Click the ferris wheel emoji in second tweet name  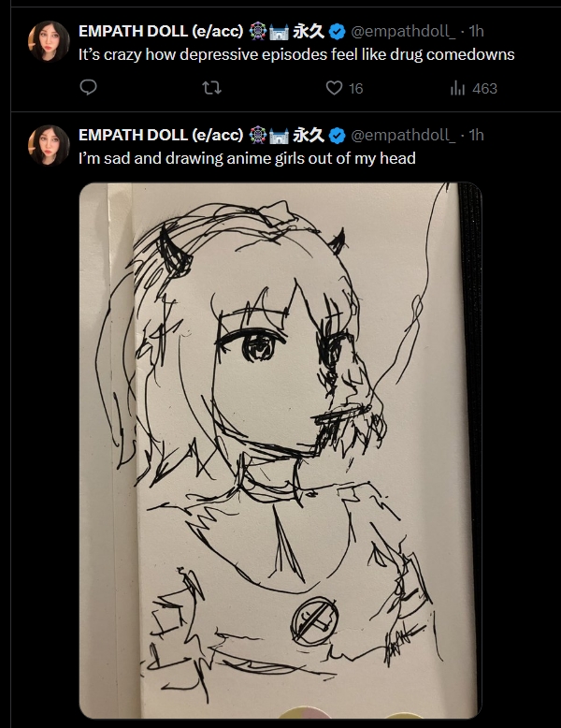[258, 135]
